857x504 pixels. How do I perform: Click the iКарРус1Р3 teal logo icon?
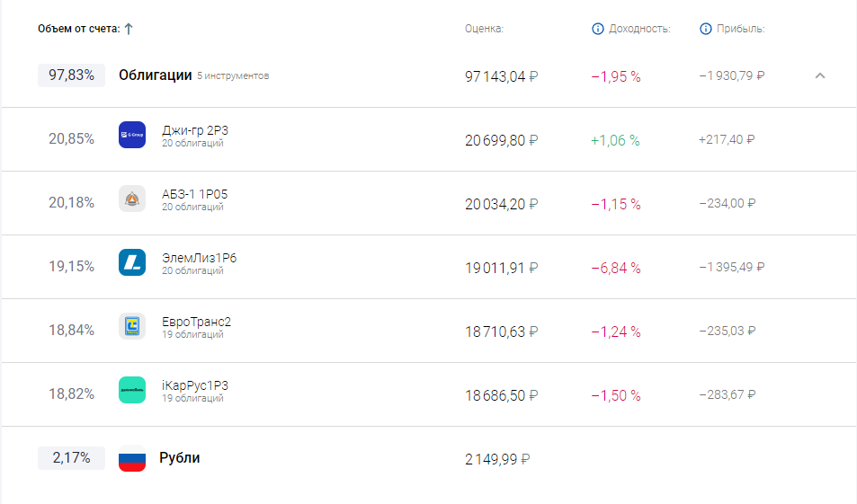pos(132,390)
